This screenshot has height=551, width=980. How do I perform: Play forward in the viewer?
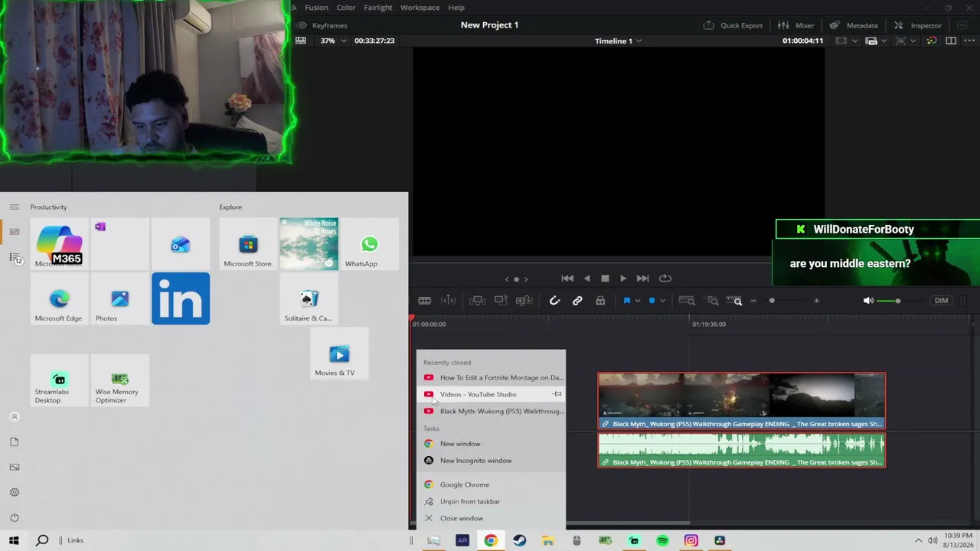pos(623,279)
